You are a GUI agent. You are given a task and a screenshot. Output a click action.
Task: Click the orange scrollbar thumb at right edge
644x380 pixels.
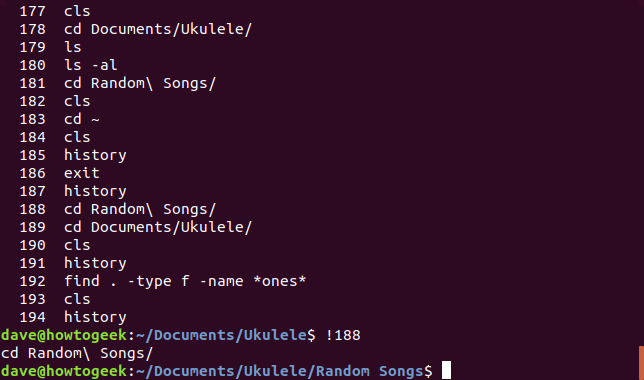tap(641, 363)
